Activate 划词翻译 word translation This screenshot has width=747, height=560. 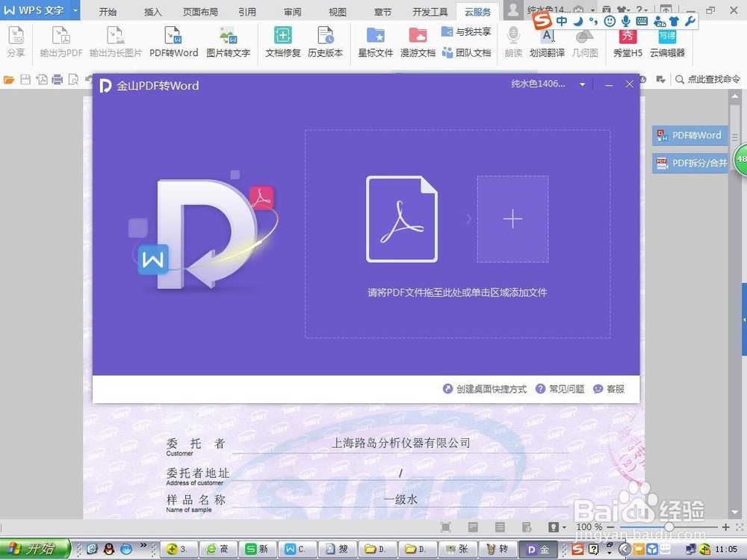click(547, 42)
